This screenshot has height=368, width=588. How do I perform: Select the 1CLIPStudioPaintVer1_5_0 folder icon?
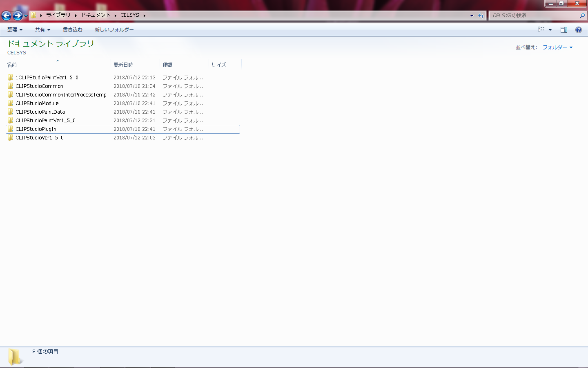[11, 77]
